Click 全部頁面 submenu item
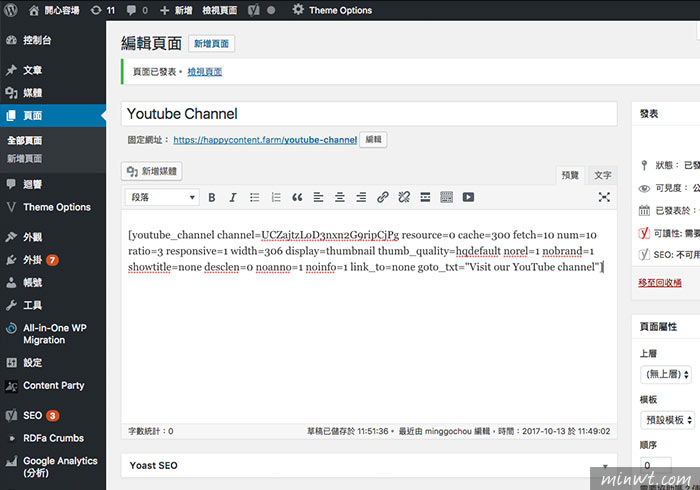The height and width of the screenshot is (490, 700). coord(25,141)
